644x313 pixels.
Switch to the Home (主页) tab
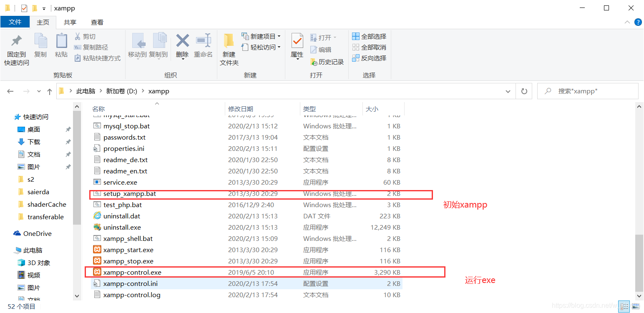click(43, 23)
